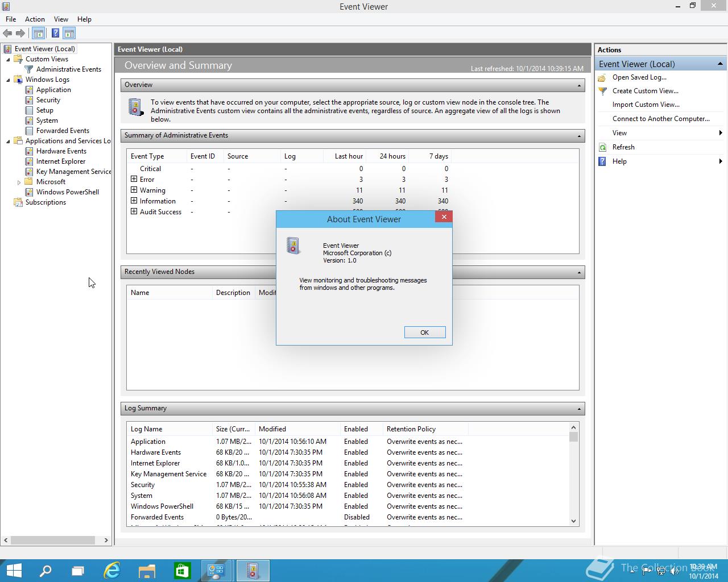Click the blue Help icon in Actions pane

click(603, 161)
